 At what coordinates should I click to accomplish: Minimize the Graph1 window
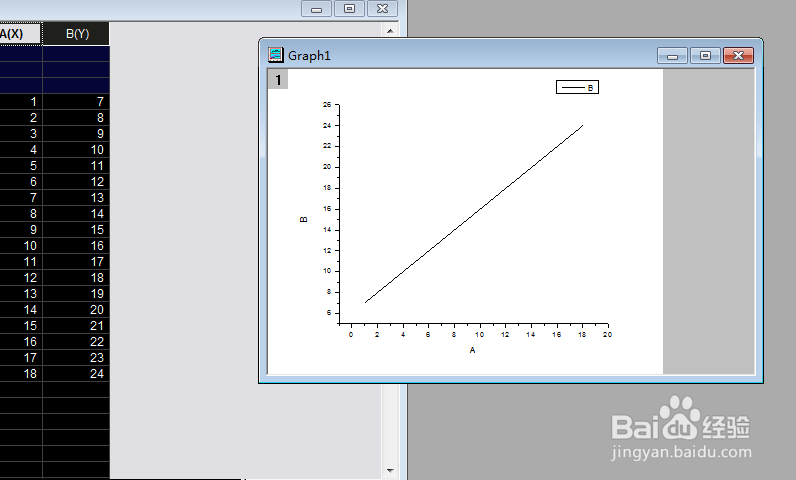coord(672,55)
